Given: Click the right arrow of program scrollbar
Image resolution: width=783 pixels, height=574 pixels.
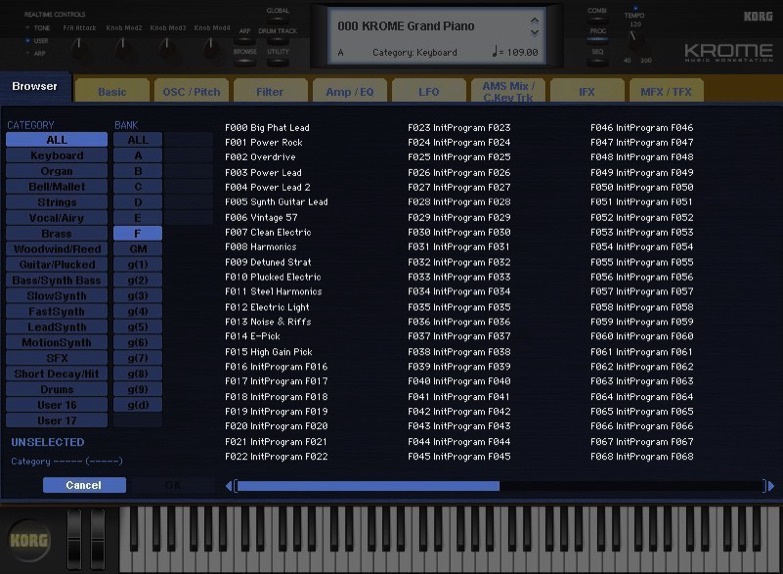Looking at the screenshot, I should pyautogui.click(x=771, y=486).
